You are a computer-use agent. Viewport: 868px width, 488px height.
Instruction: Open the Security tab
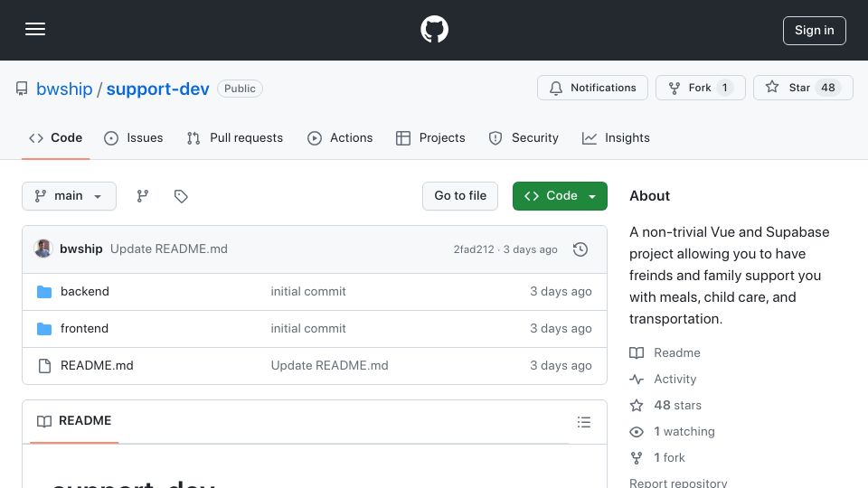click(524, 137)
